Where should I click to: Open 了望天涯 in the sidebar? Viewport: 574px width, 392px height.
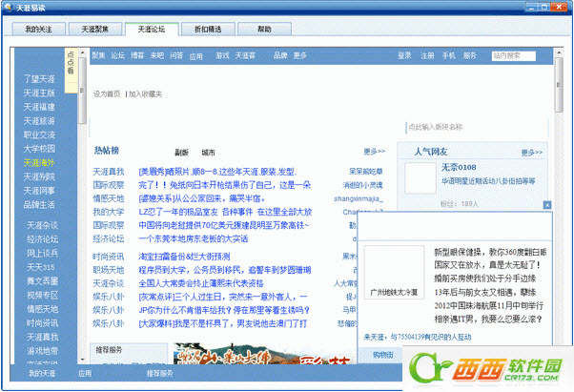[x=39, y=79]
